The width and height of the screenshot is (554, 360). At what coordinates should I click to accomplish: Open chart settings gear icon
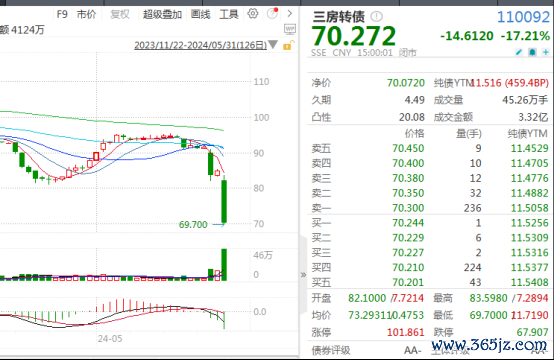click(x=253, y=14)
